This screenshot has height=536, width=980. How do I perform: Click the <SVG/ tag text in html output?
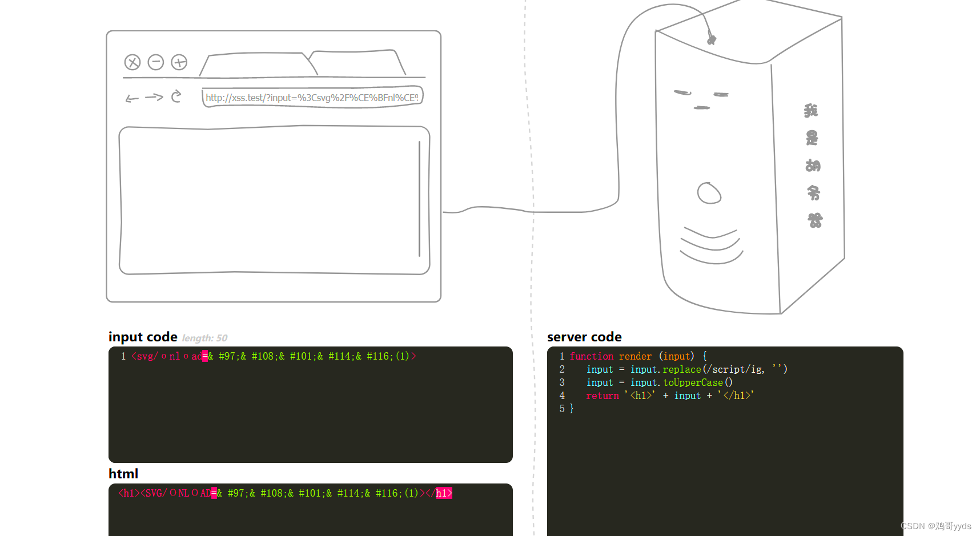[154, 493]
